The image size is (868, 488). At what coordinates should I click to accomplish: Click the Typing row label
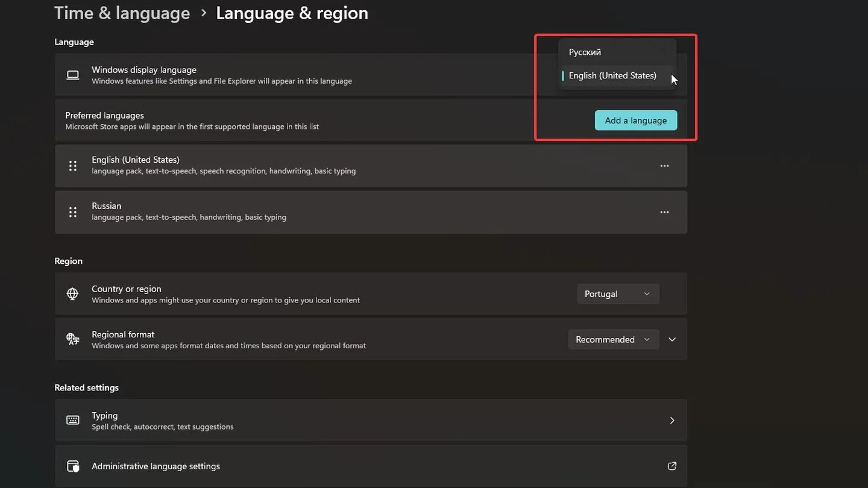pos(105,416)
